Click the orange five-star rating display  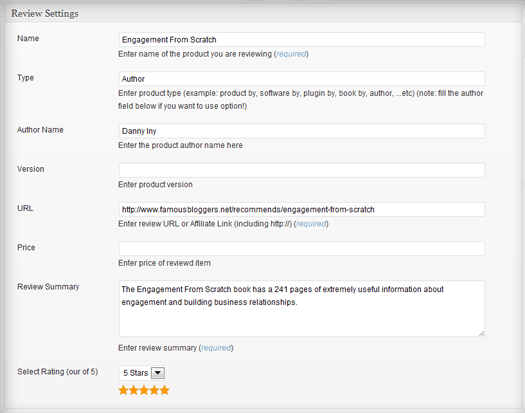pyautogui.click(x=144, y=390)
